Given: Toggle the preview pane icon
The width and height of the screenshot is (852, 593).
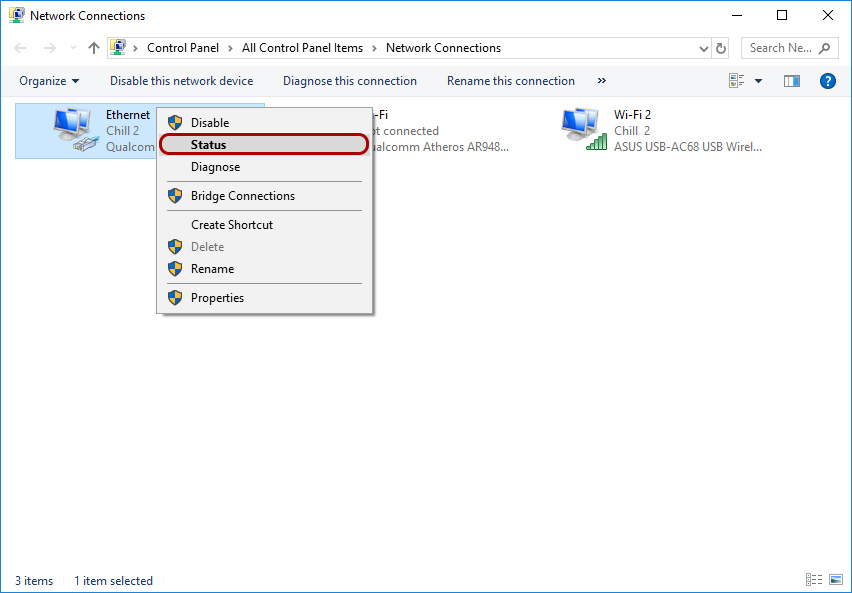Looking at the screenshot, I should click(x=791, y=80).
